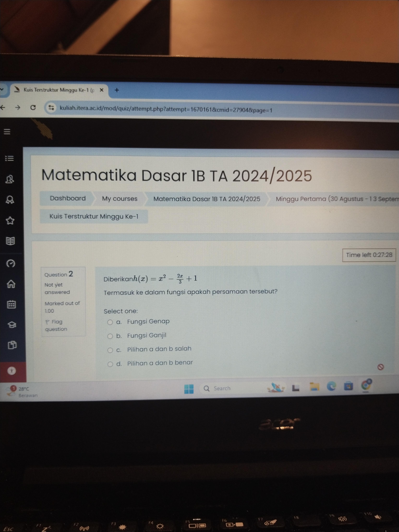Open the badges ribbon sidebar icon
Image resolution: width=399 pixels, height=532 pixels.
pyautogui.click(x=10, y=200)
